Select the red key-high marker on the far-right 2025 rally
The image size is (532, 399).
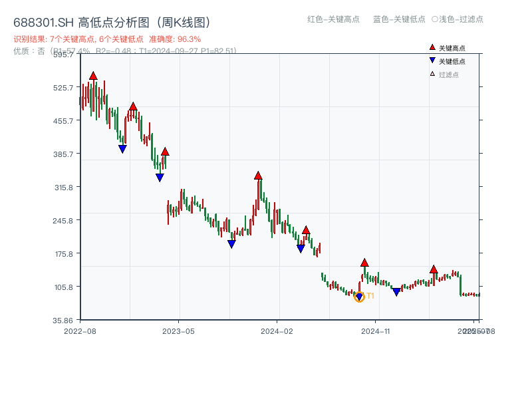tap(434, 270)
